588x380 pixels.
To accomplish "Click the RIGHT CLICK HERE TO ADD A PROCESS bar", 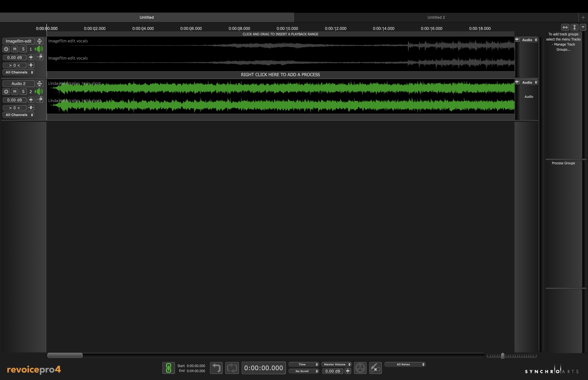I will (x=281, y=75).
